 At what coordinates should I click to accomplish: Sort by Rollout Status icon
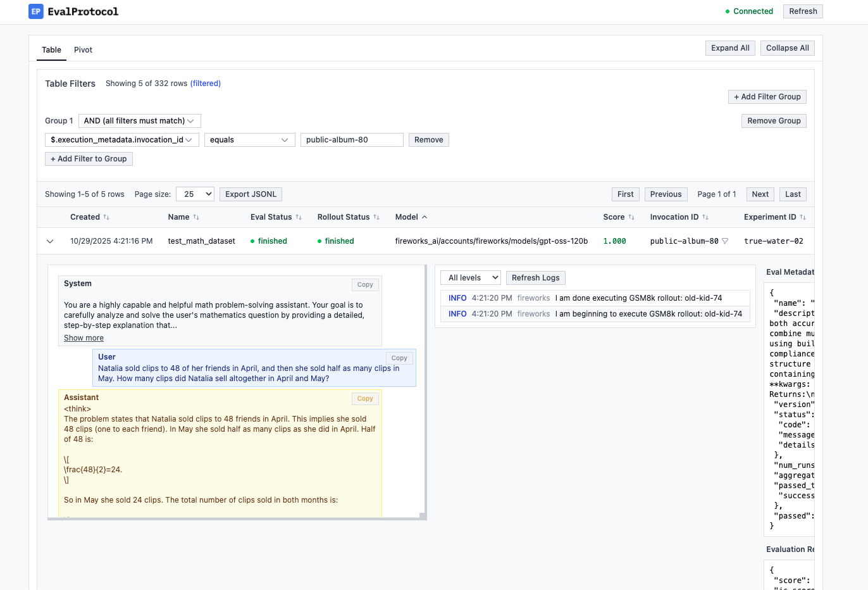(376, 217)
